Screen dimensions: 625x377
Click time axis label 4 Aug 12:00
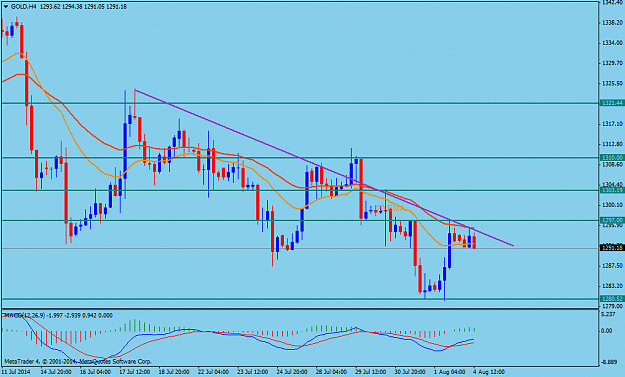[489, 372]
